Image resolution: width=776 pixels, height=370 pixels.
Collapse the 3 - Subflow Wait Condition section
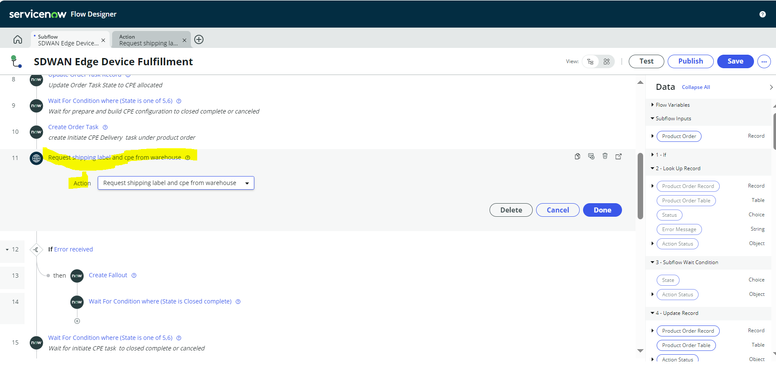pos(652,263)
